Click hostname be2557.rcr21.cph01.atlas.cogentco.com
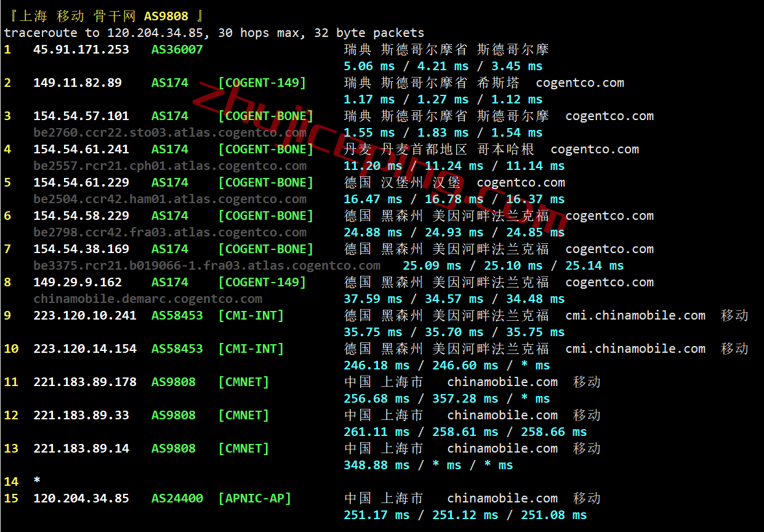The width and height of the screenshot is (764, 532). (170, 166)
